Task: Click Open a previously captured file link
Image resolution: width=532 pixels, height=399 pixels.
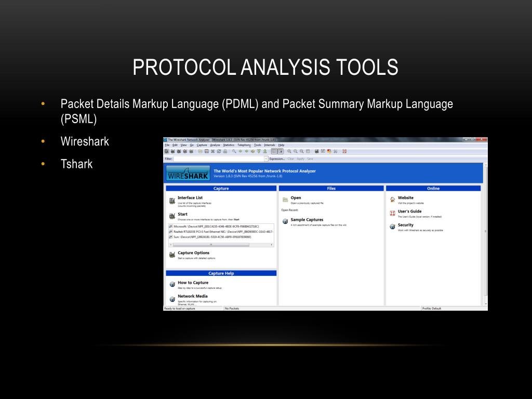Action: pyautogui.click(x=296, y=198)
